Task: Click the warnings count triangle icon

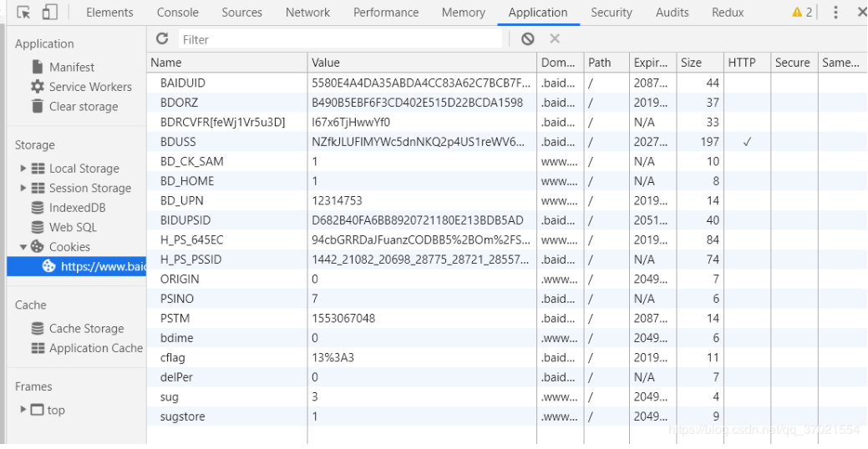Action: coord(797,13)
